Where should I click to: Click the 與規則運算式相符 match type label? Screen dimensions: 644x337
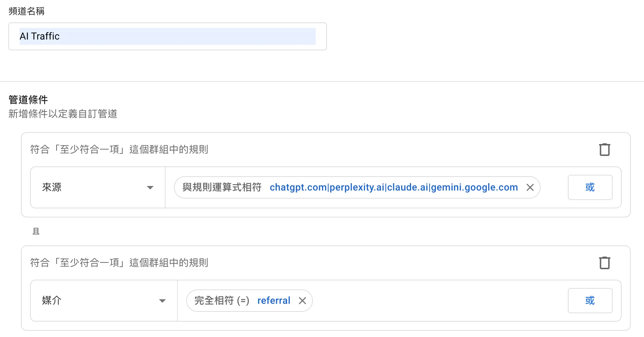point(222,187)
